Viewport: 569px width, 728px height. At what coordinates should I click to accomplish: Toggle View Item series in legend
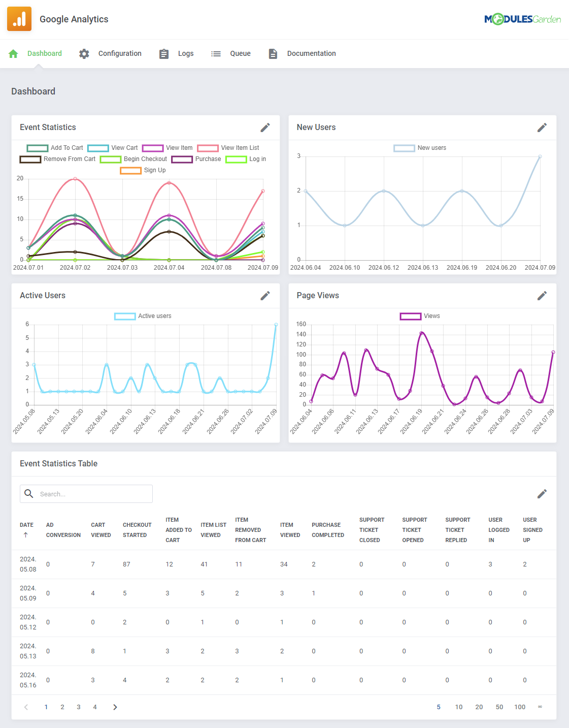pyautogui.click(x=167, y=148)
